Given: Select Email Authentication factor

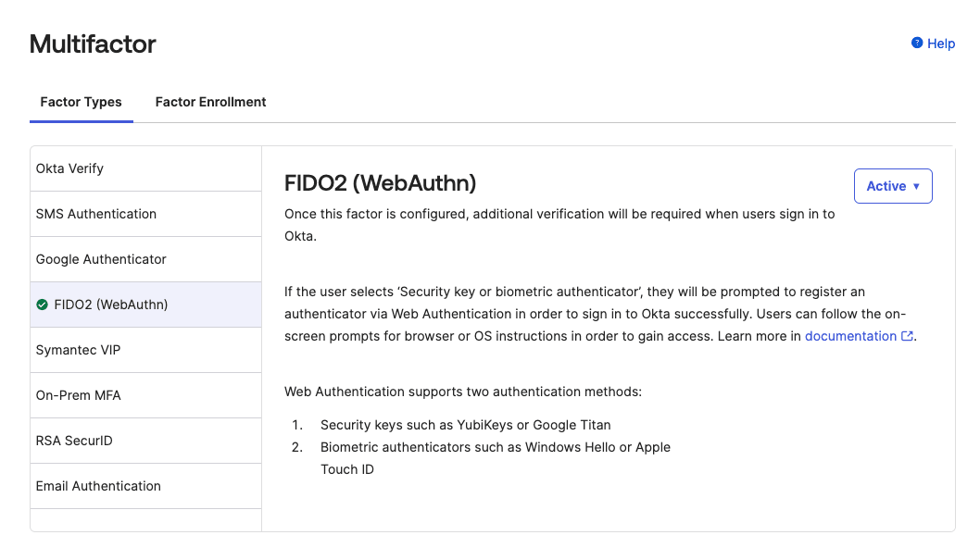Looking at the screenshot, I should tap(145, 486).
